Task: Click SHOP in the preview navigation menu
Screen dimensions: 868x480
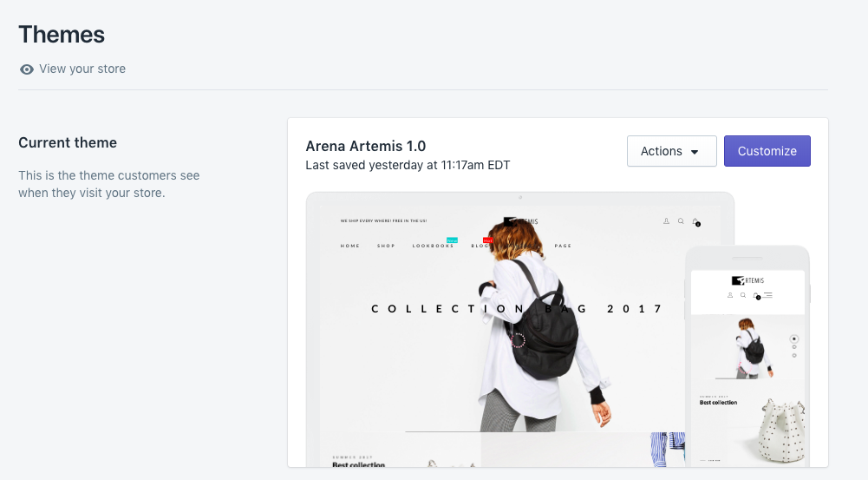Action: point(386,246)
